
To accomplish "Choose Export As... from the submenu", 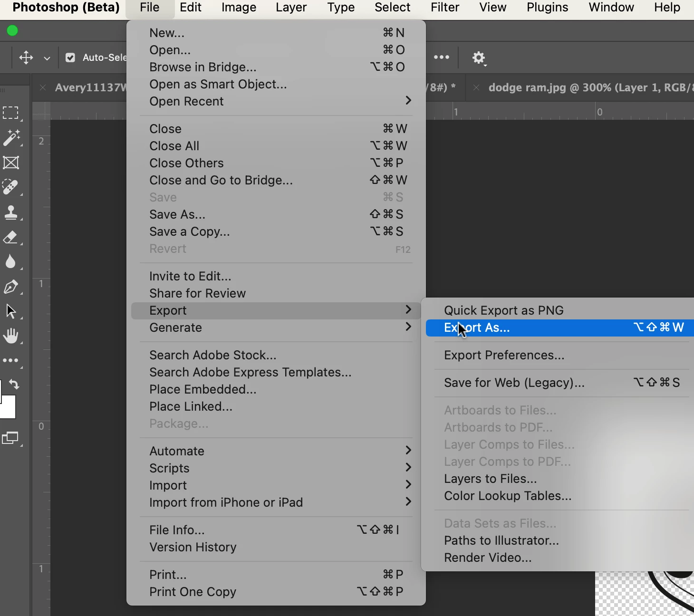I will [x=560, y=327].
